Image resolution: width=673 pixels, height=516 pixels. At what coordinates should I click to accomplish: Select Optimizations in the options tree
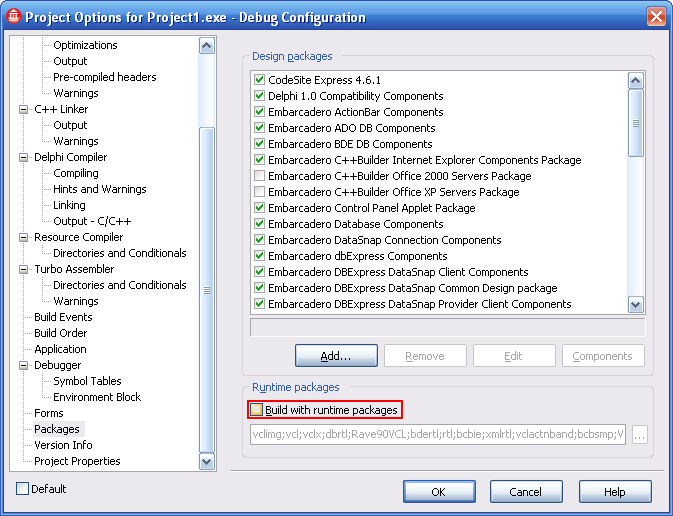pyautogui.click(x=85, y=45)
